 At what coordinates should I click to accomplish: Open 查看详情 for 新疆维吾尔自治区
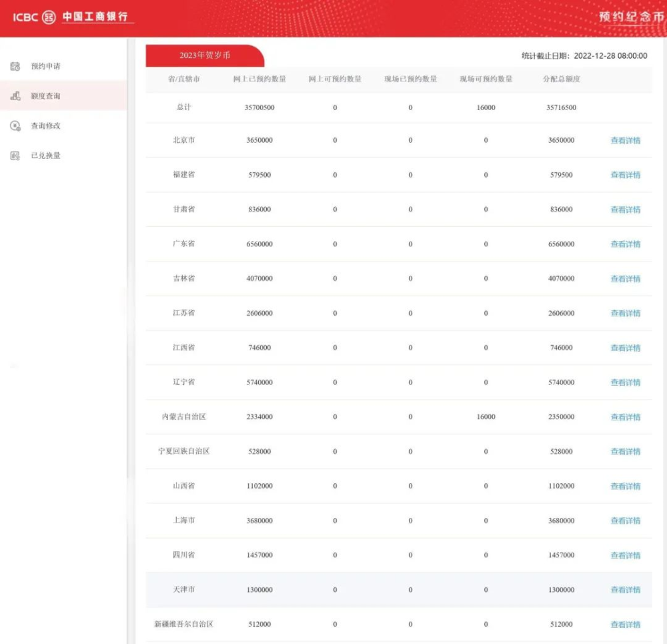click(626, 625)
